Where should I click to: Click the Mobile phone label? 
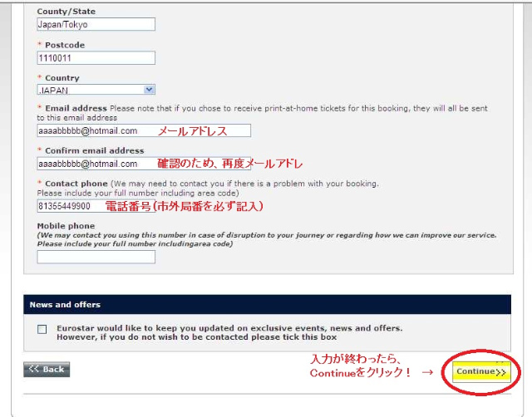[x=66, y=226]
